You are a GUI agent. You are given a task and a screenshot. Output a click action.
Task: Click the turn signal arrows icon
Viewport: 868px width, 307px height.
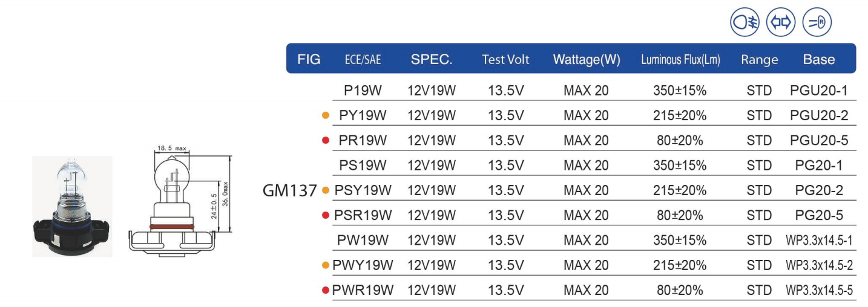click(781, 23)
